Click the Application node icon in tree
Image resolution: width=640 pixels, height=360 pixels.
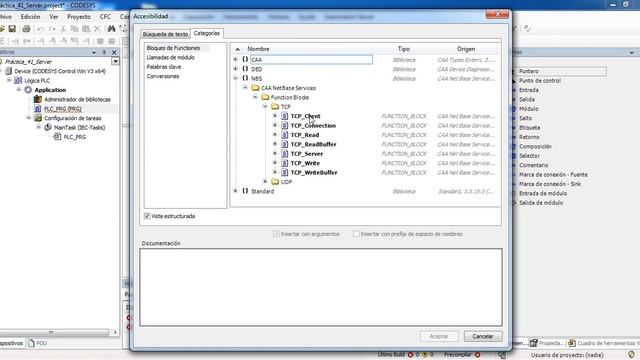coord(28,90)
